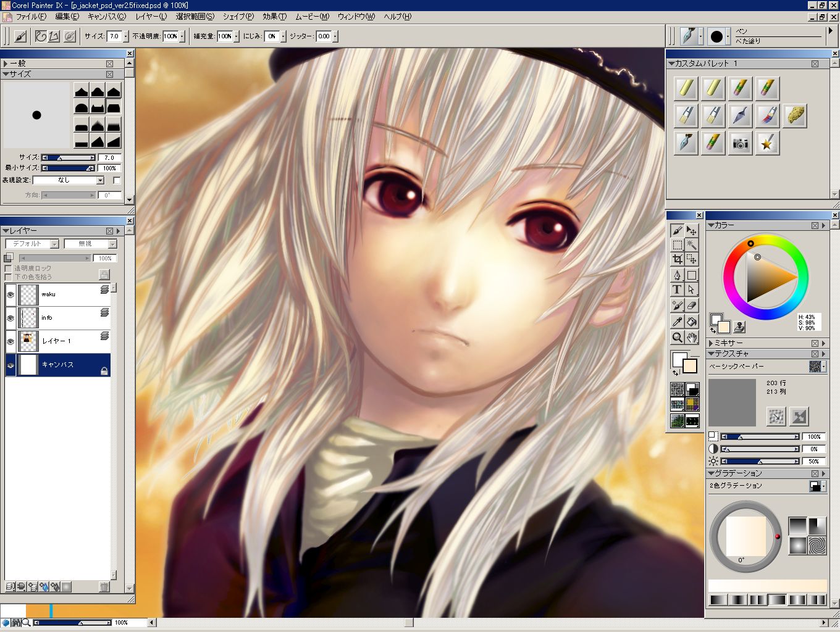Open the 表現設定 dropdown
This screenshot has height=632, width=840.
tap(69, 180)
